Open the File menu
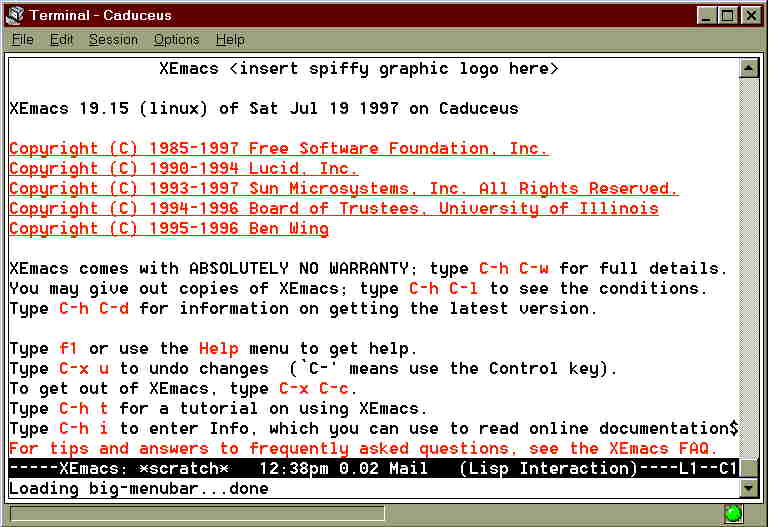 pyautogui.click(x=22, y=40)
